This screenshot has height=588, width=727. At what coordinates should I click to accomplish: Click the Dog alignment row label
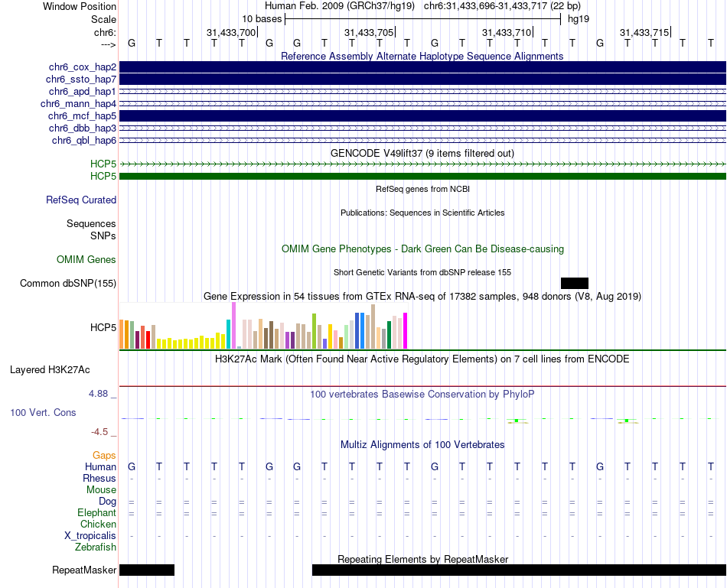[108, 502]
